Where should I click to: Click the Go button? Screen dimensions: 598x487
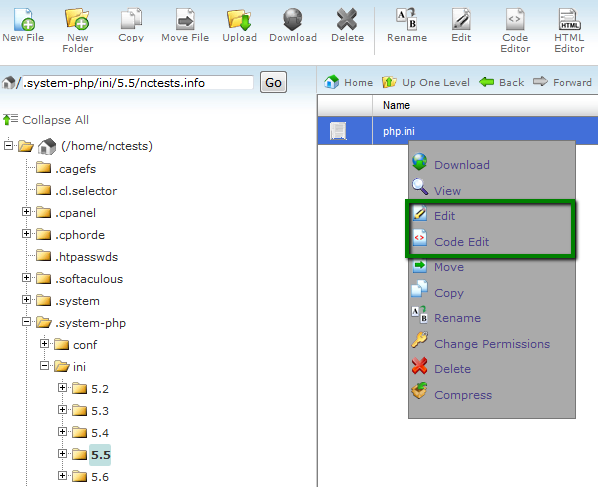point(273,82)
